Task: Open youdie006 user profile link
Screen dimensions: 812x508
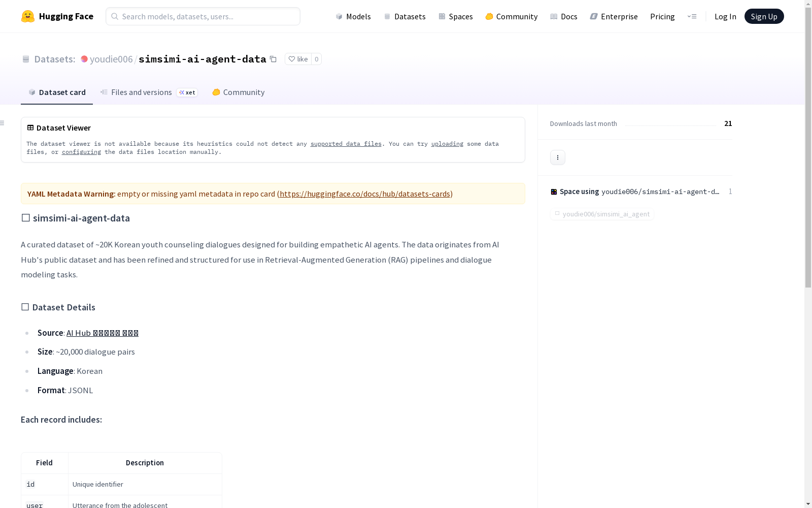Action: coord(111,59)
